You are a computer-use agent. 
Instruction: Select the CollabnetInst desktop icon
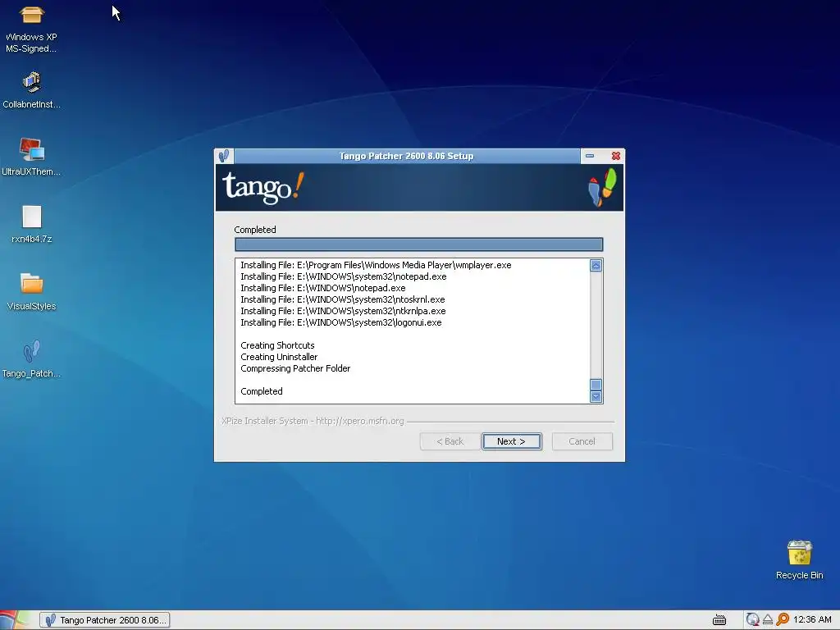(31, 90)
